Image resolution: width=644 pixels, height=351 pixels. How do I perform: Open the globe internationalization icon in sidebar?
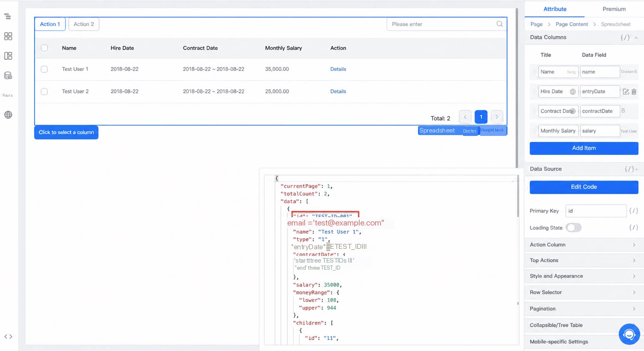pyautogui.click(x=8, y=115)
